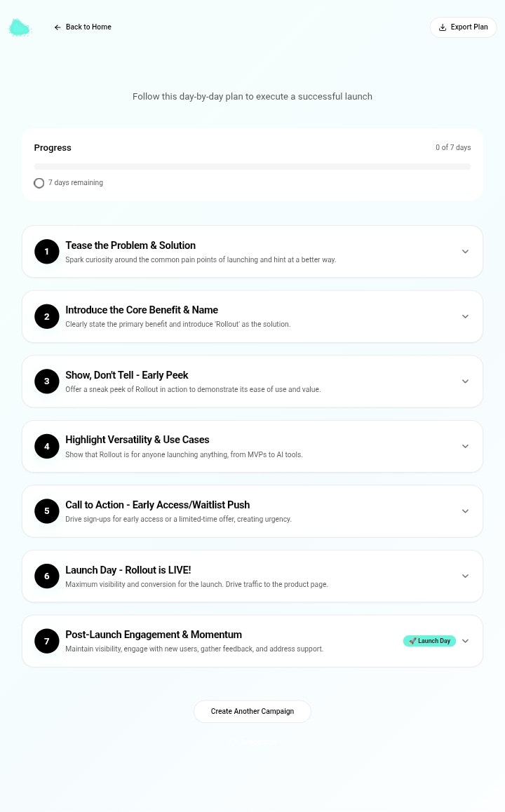Click the Export Plan button
Viewport: 505px width, 812px height.
coord(463,27)
